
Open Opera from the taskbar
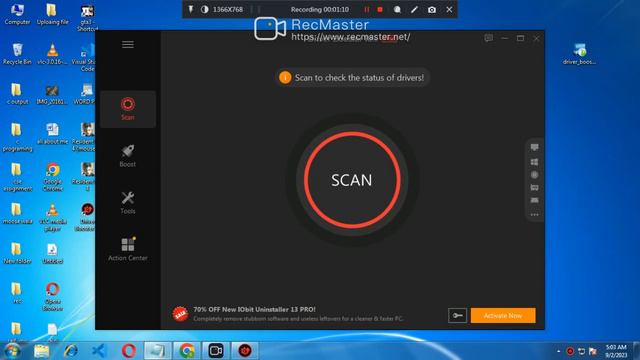tap(128, 351)
